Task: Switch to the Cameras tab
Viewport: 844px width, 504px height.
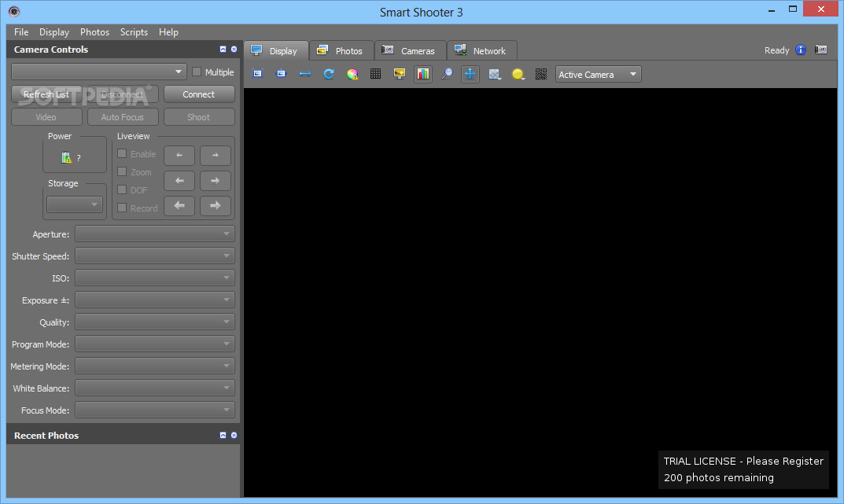Action: (410, 50)
